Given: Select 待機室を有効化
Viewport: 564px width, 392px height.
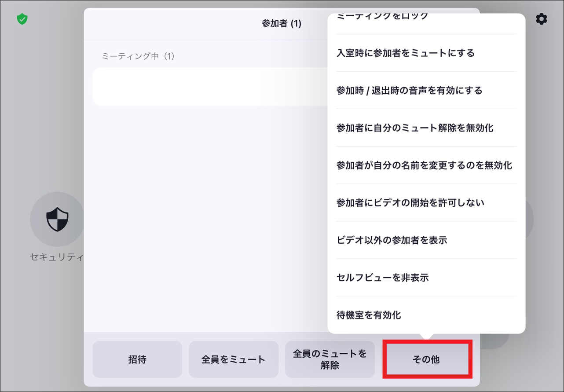Looking at the screenshot, I should coord(426,315).
